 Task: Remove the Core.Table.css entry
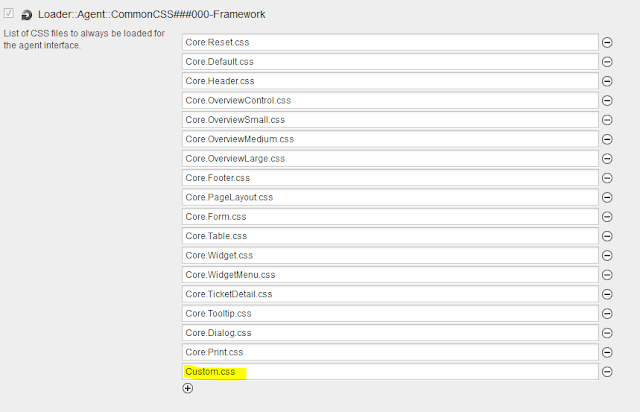click(607, 236)
